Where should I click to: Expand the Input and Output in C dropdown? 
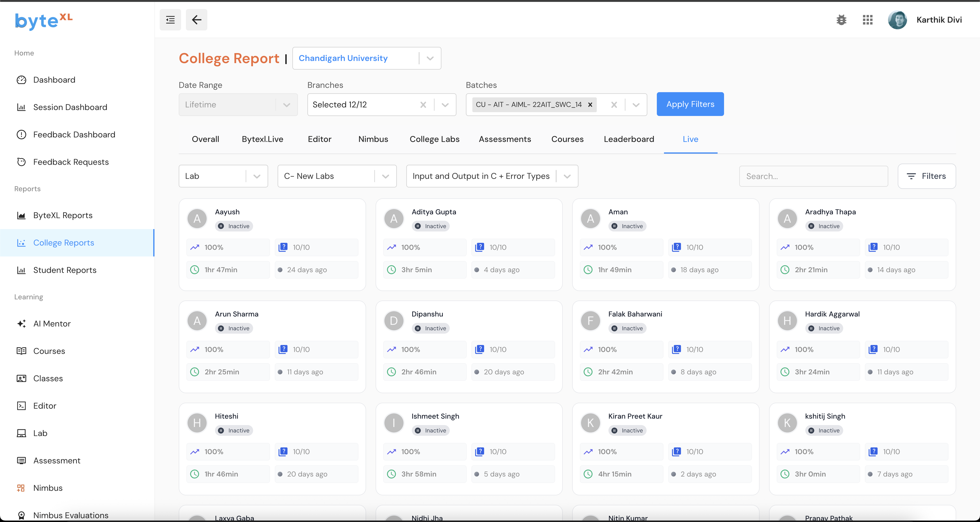click(x=567, y=176)
